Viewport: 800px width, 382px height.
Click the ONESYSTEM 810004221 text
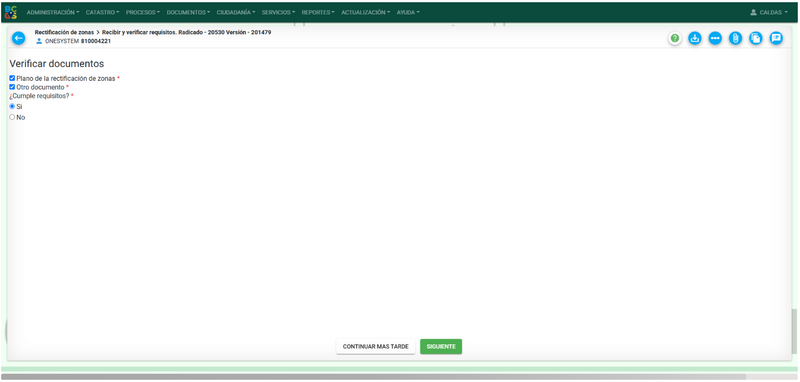click(x=78, y=41)
